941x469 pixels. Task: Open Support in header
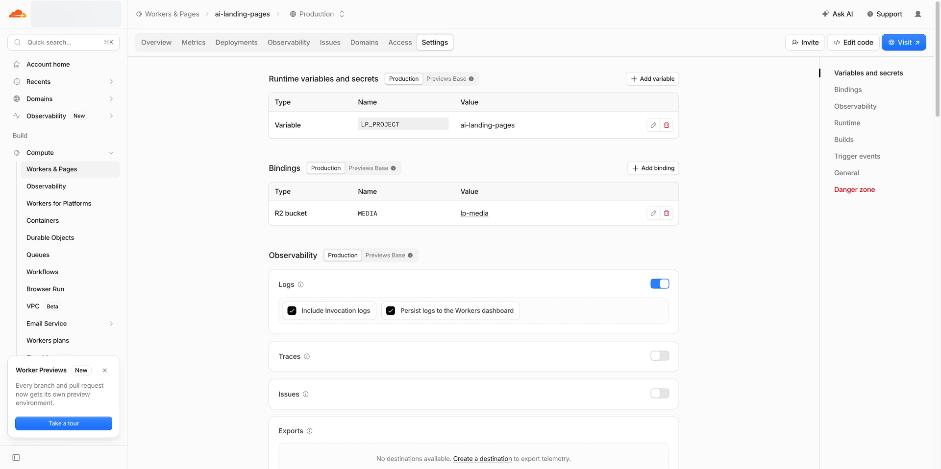click(885, 14)
